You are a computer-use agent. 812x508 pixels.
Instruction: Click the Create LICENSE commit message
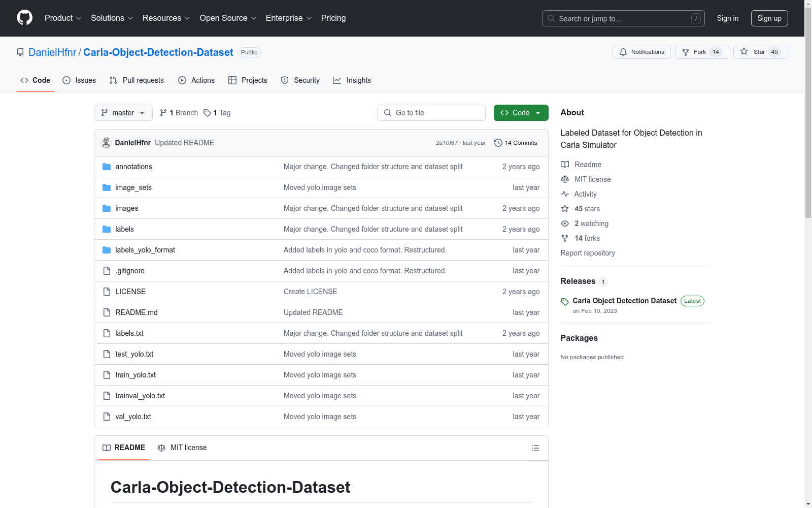pyautogui.click(x=311, y=292)
